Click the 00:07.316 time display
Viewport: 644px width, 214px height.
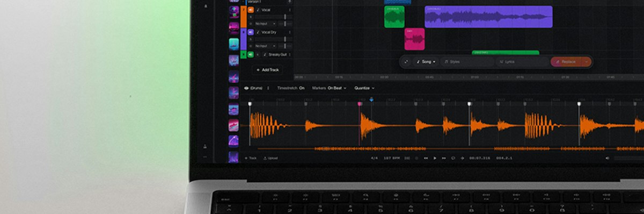(479, 158)
